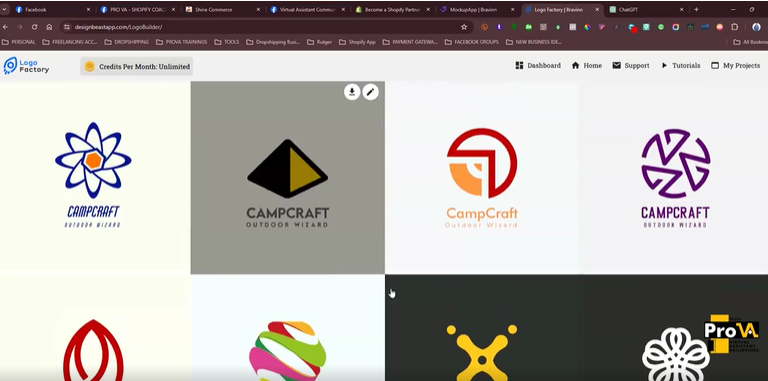Go to Home in the navigation bar

click(x=586, y=66)
